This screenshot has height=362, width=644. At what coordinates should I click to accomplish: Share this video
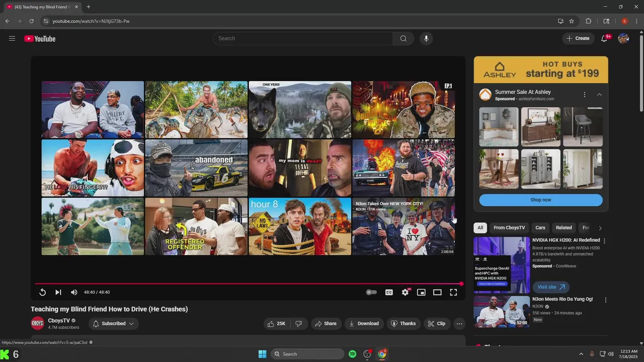(326, 324)
